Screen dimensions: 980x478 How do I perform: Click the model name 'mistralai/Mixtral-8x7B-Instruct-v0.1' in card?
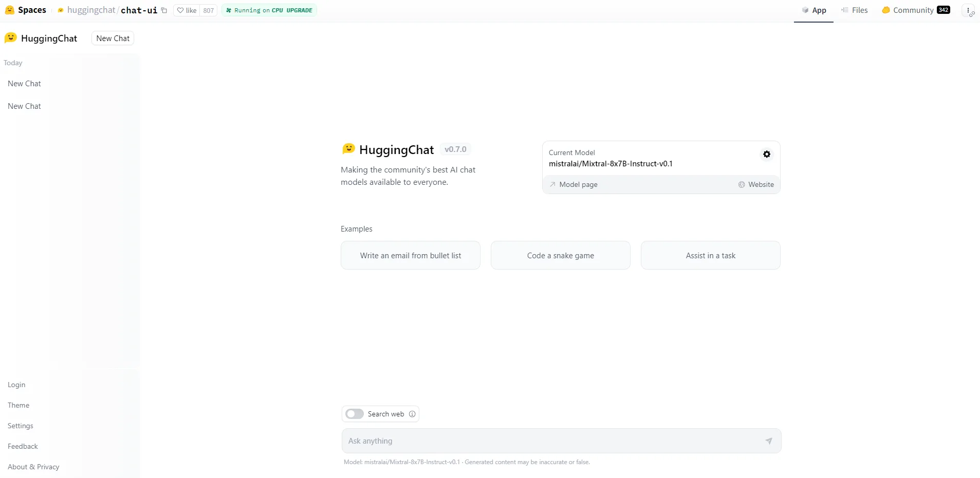[611, 164]
